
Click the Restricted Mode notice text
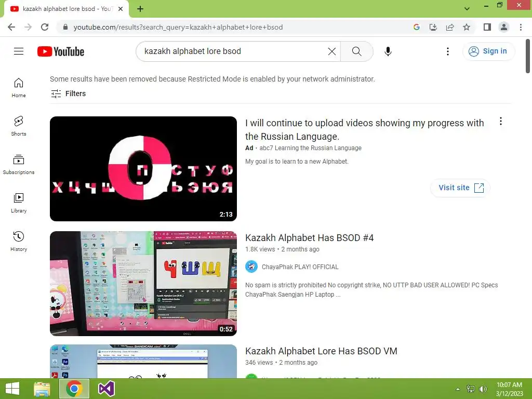tap(212, 79)
